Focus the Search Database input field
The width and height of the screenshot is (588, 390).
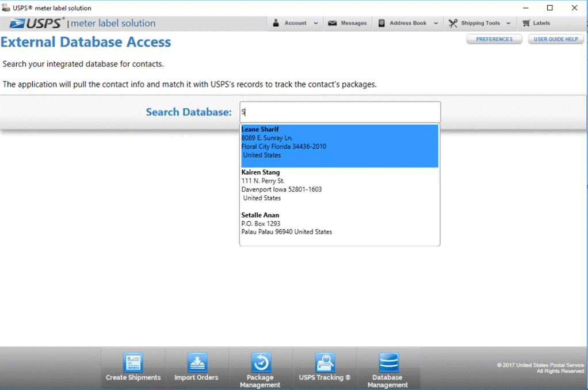pos(340,112)
